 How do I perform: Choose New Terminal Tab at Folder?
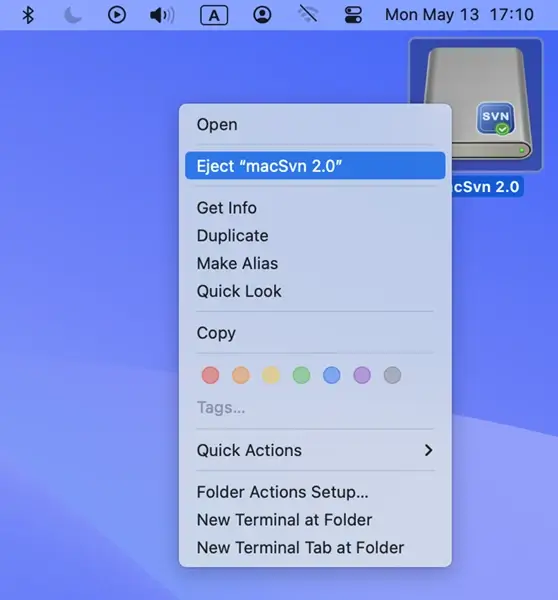pyautogui.click(x=315, y=548)
